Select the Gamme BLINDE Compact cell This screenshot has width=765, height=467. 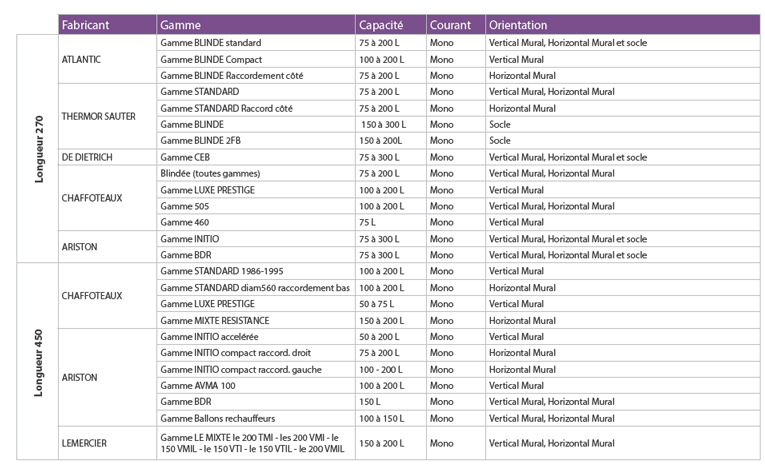click(x=256, y=60)
